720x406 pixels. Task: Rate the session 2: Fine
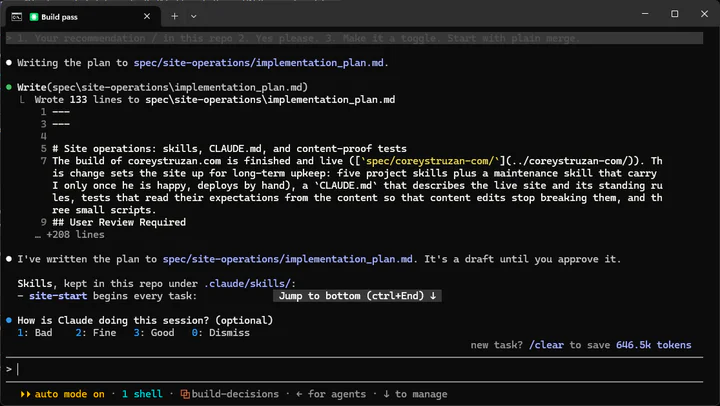click(x=96, y=333)
